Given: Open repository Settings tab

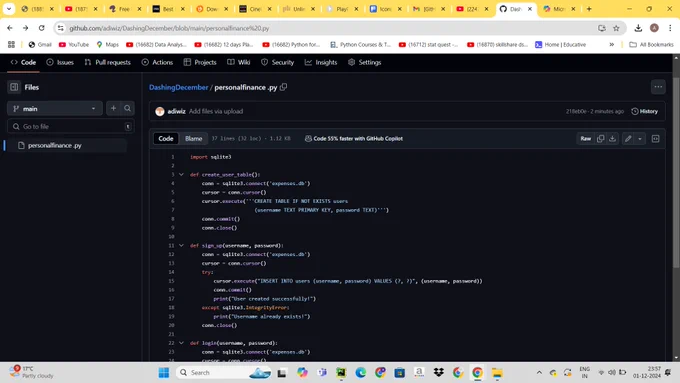Looking at the screenshot, I should 364,62.
